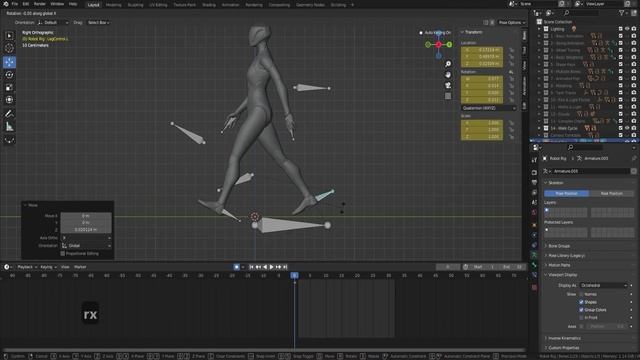The height and width of the screenshot is (360, 640).
Task: Activate the Move tool
Action: (x=9, y=62)
